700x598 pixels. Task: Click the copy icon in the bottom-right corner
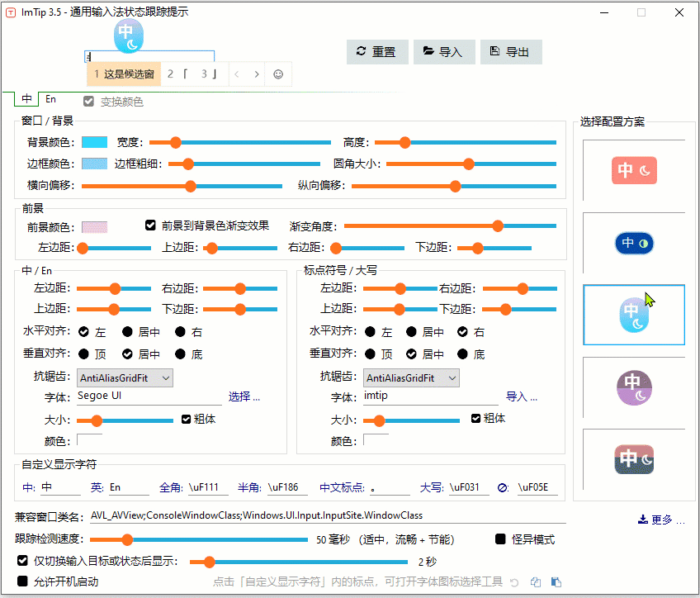[536, 582]
